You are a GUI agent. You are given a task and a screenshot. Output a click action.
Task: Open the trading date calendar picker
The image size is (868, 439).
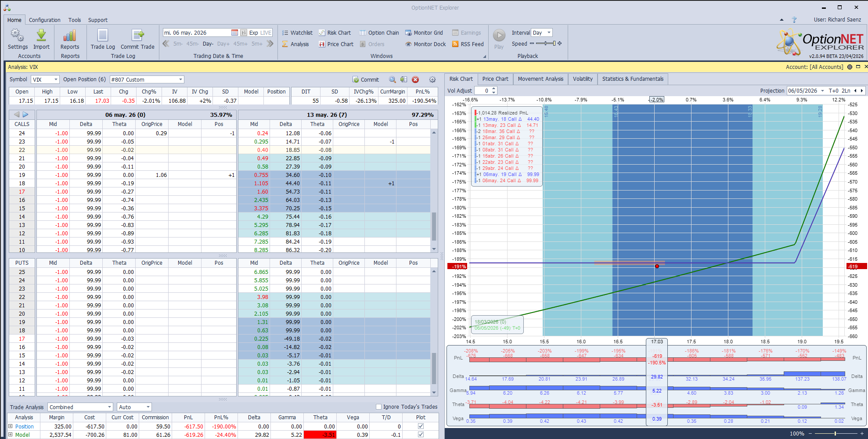[234, 32]
